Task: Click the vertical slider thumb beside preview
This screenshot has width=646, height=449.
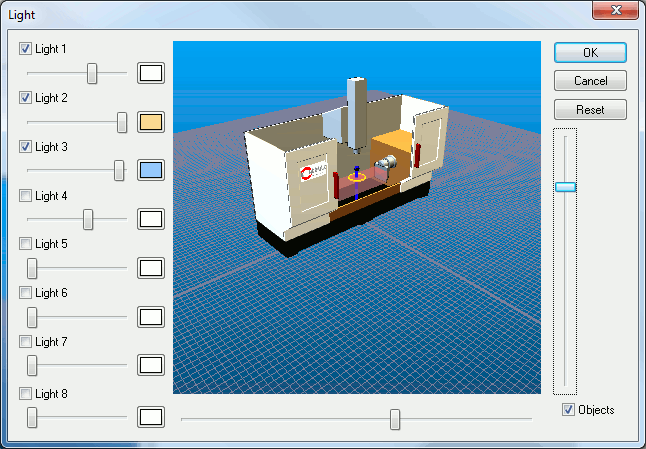Action: pos(565,187)
